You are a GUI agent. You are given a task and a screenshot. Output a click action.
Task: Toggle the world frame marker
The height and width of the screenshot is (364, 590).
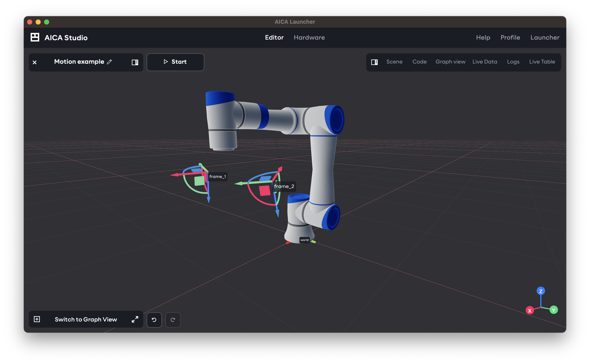pyautogui.click(x=304, y=240)
